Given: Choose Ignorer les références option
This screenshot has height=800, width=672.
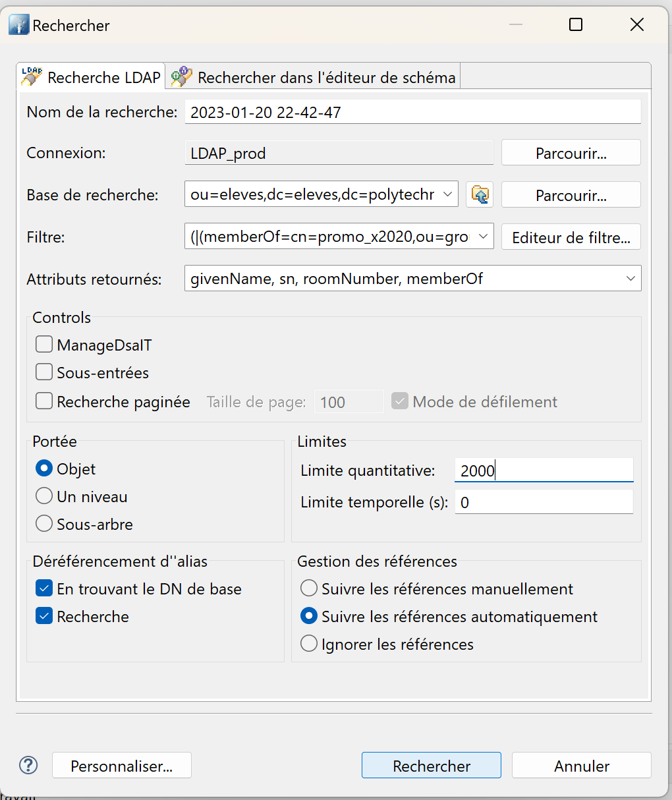Looking at the screenshot, I should (309, 644).
